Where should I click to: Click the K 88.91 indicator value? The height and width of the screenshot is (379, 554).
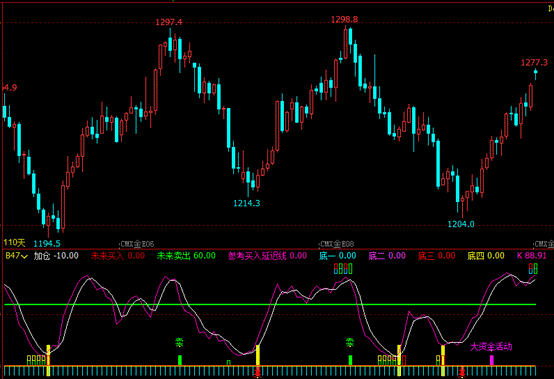(x=531, y=255)
